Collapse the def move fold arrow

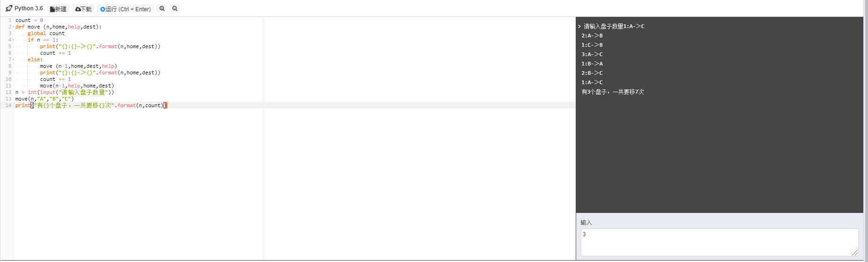pyautogui.click(x=13, y=27)
